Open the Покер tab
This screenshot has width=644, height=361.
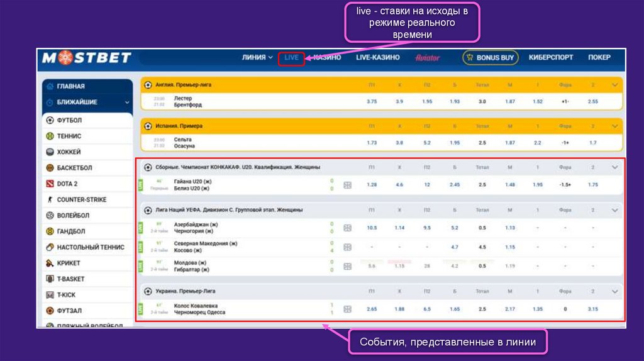(599, 57)
